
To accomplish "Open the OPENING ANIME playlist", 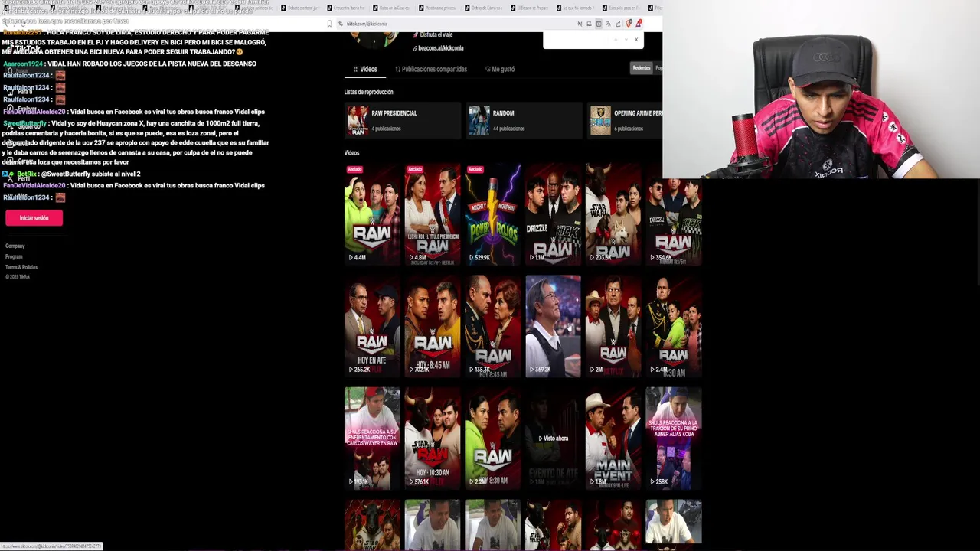I will [626, 121].
